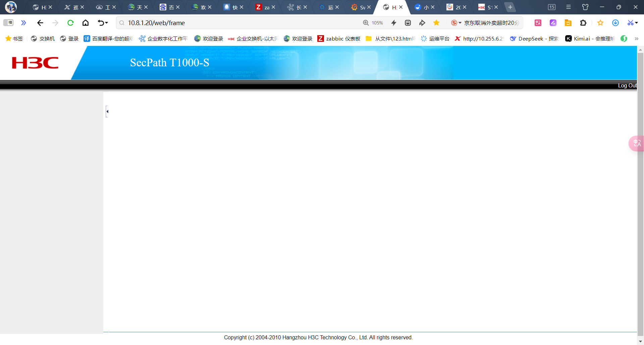Log out of the SecPath device
The width and height of the screenshot is (644, 345).
(627, 86)
